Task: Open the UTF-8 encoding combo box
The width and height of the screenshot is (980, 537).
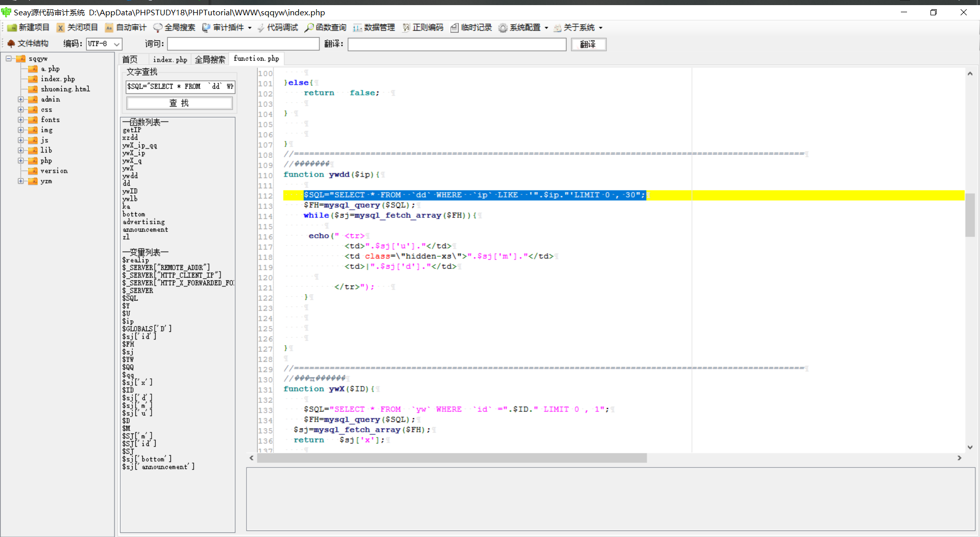Action: (104, 44)
